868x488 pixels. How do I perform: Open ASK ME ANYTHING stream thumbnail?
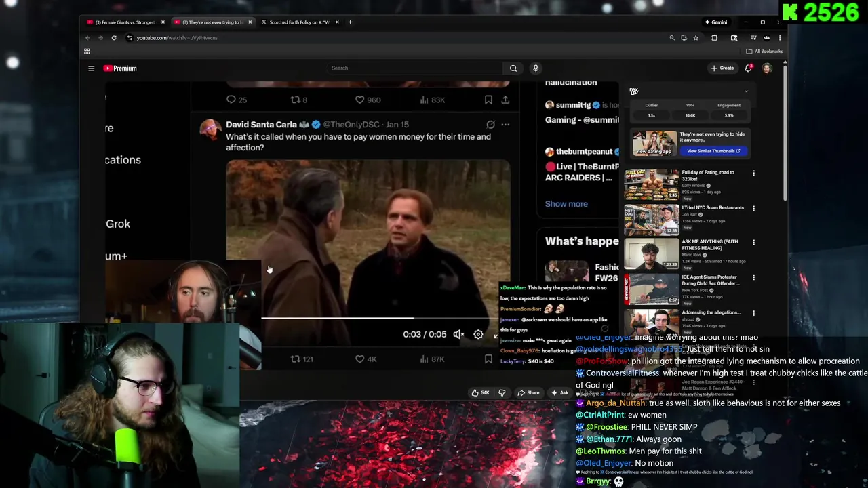652,253
